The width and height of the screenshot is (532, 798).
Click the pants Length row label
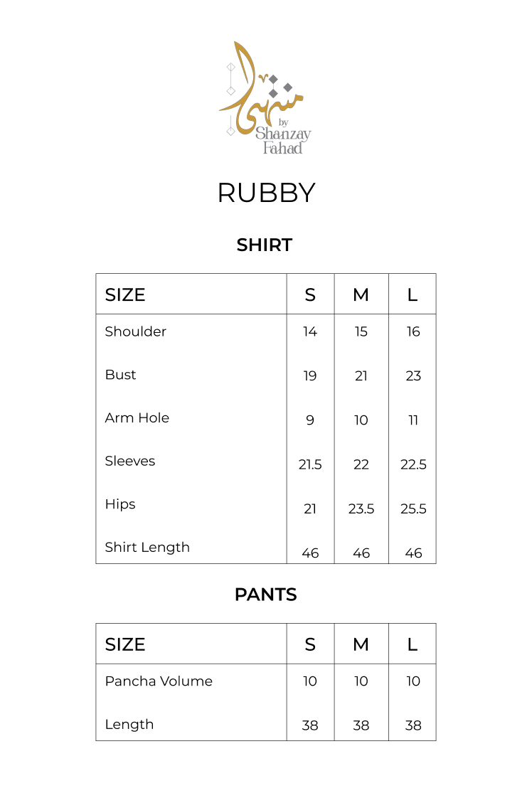(129, 725)
